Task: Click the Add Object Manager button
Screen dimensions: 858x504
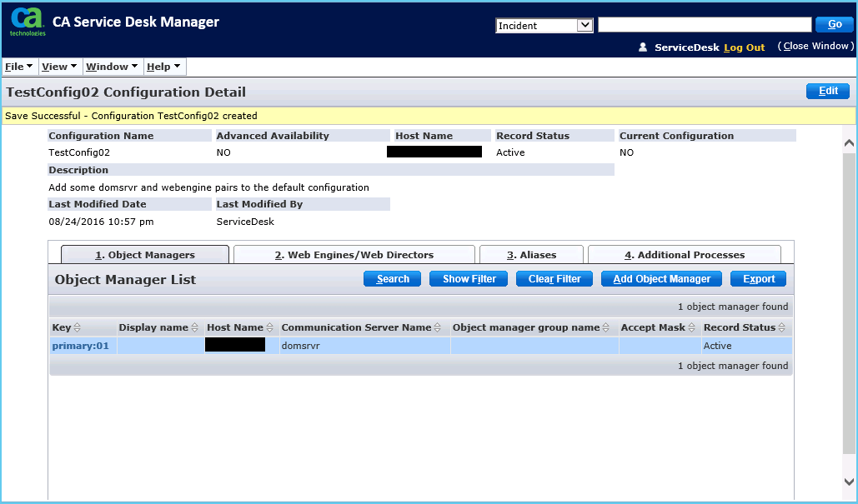Action: [662, 279]
